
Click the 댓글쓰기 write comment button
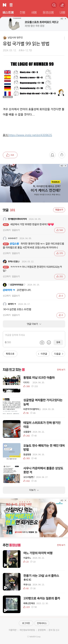[59, 210]
